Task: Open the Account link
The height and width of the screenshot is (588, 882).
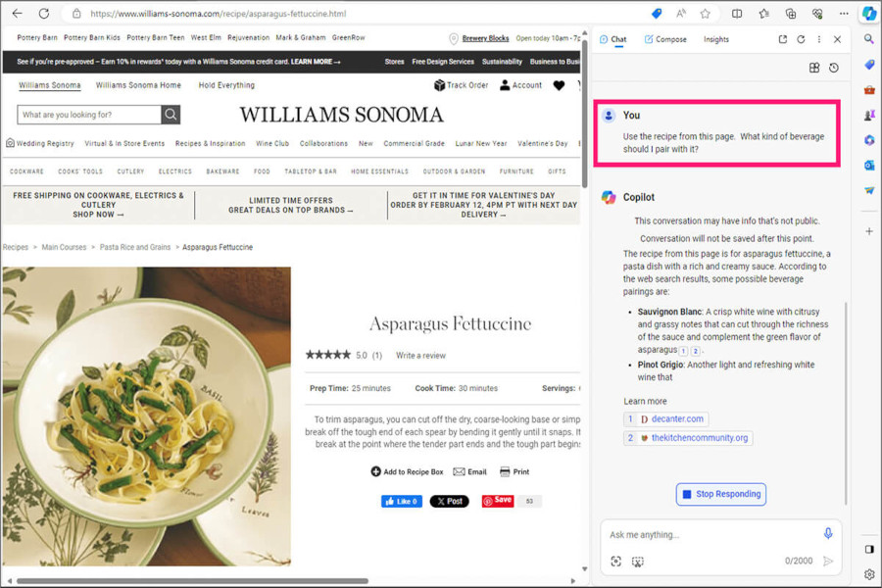Action: point(520,85)
